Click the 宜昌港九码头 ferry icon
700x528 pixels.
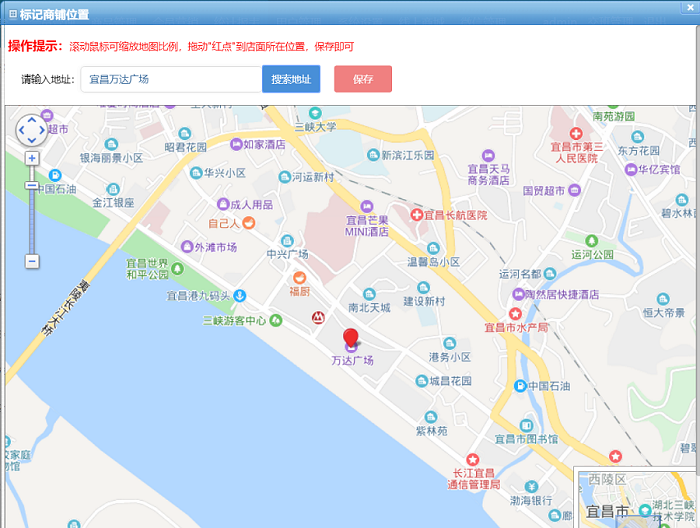pos(240,296)
